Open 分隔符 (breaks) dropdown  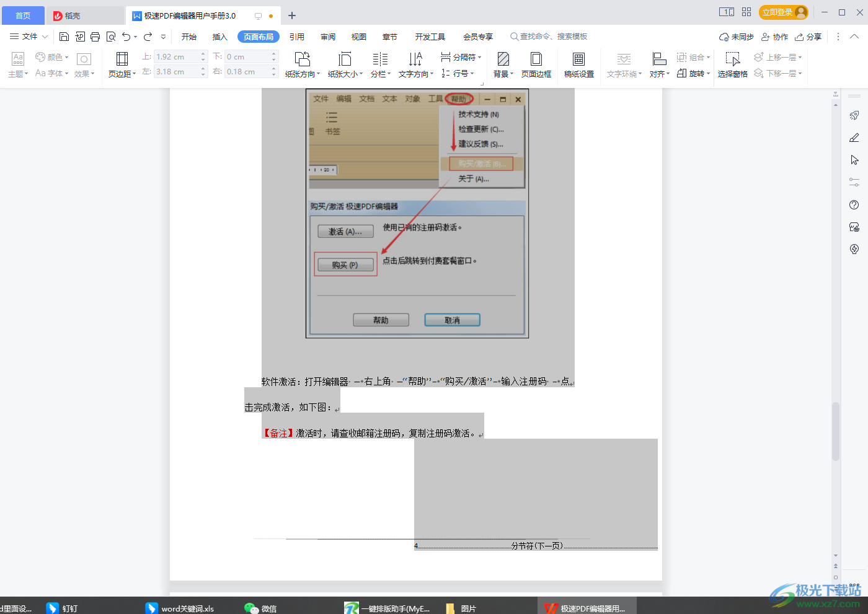[x=461, y=57]
